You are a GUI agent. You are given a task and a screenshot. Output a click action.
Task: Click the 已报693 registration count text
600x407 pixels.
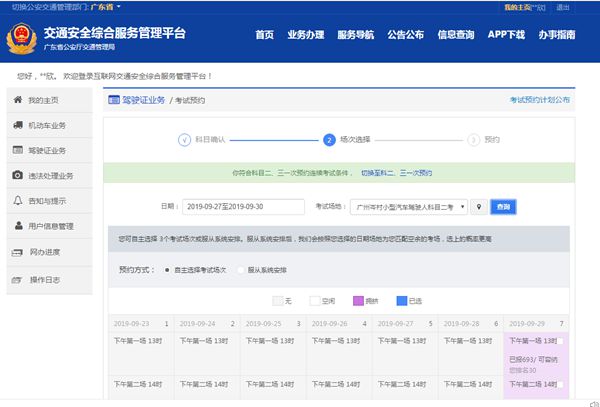pyautogui.click(x=533, y=360)
